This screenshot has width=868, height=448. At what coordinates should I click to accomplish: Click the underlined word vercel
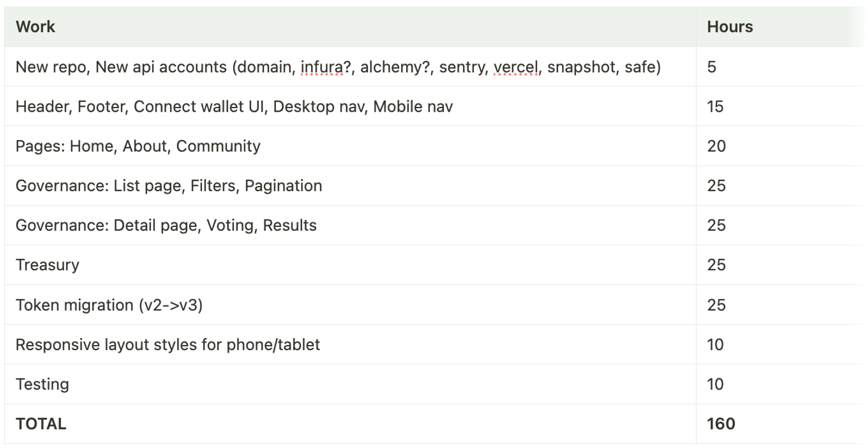click(x=516, y=67)
